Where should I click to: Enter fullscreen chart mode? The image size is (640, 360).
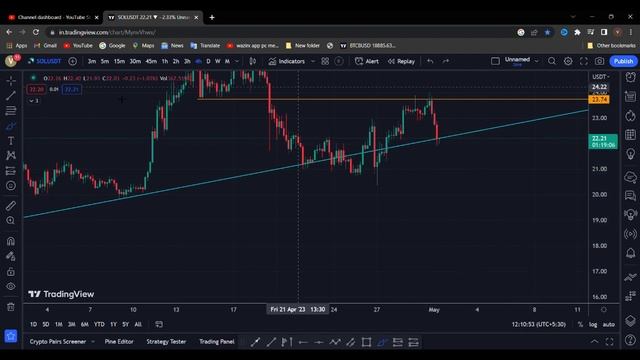coord(584,61)
